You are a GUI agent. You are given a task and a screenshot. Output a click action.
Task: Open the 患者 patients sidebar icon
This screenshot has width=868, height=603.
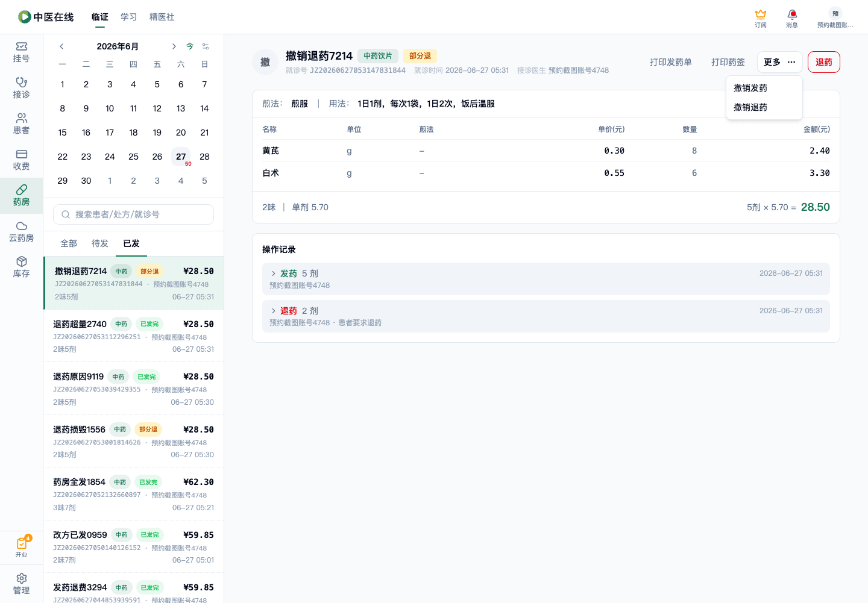pos(21,123)
